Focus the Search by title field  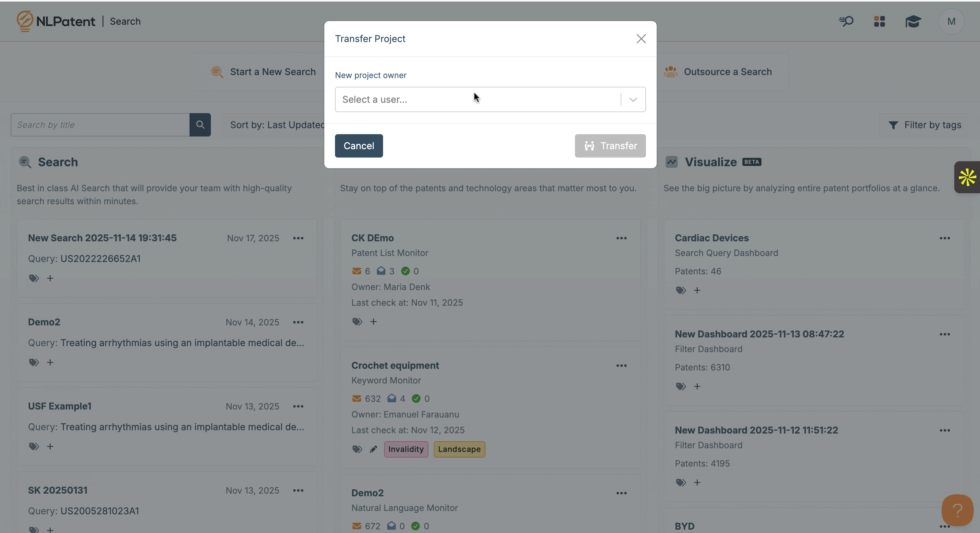[x=100, y=125]
